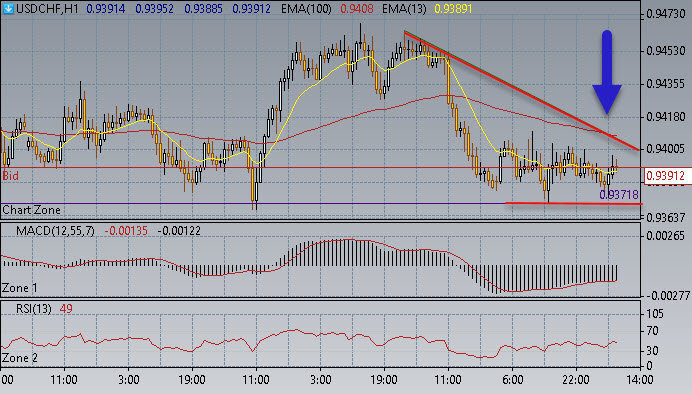Click the 30 RSI scale label
The height and width of the screenshot is (394, 692).
tap(653, 351)
